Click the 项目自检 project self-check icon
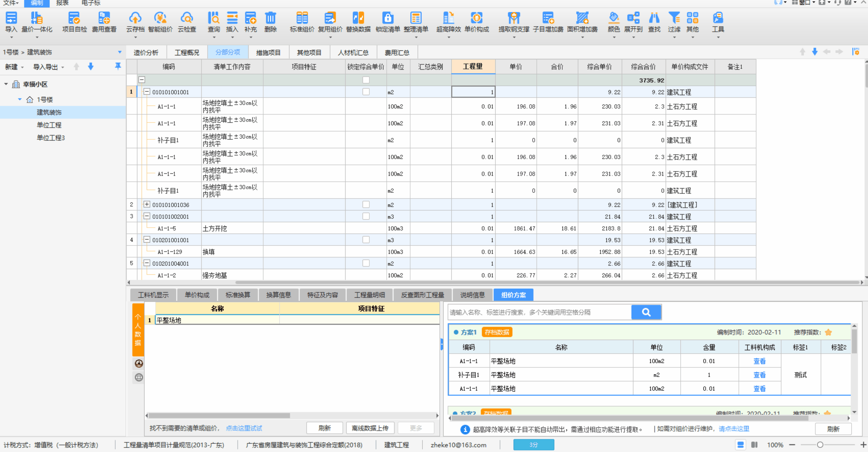The image size is (868, 452). tap(74, 18)
